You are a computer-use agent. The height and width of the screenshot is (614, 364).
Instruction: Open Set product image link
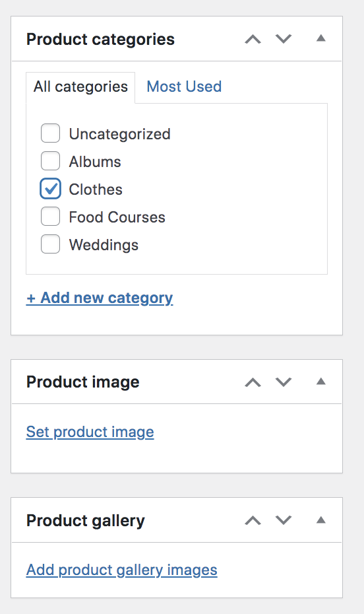coord(90,432)
